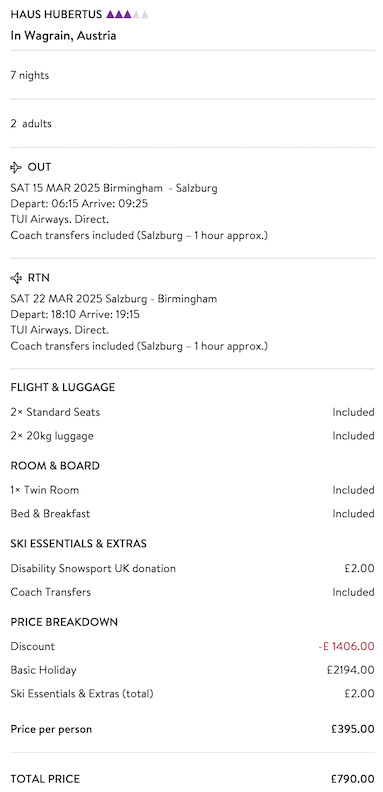This screenshot has width=383, height=792.
Task: Click the RTN flight heading
Action: pyautogui.click(x=39, y=278)
